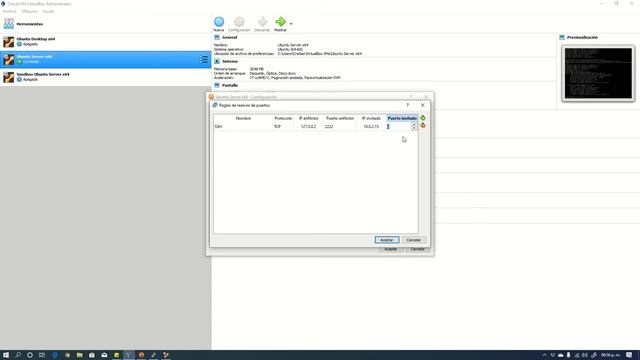
Task: Select the Sandbox Ubuntu Server x64 machine
Action: coord(105,77)
